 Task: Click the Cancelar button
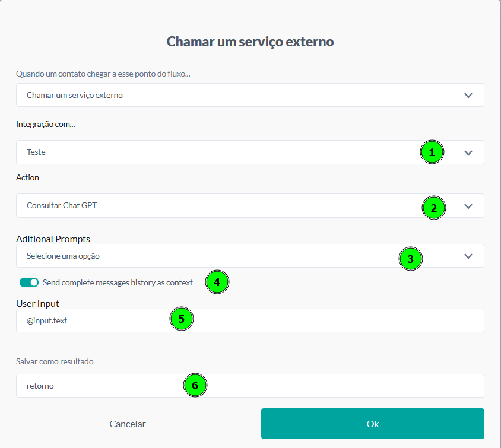pyautogui.click(x=128, y=424)
